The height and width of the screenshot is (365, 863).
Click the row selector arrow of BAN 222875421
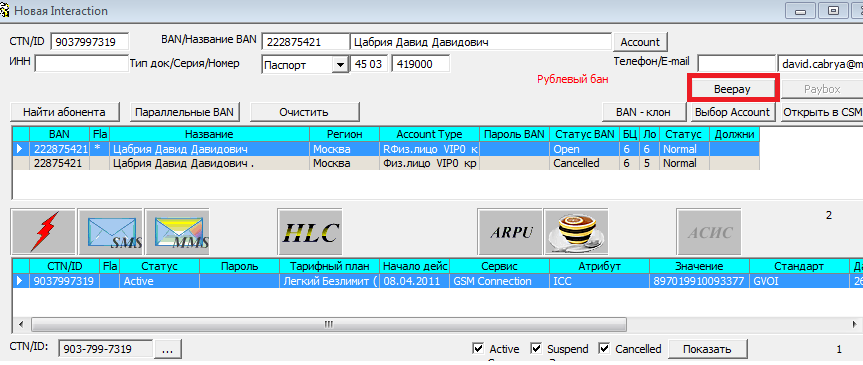21,149
